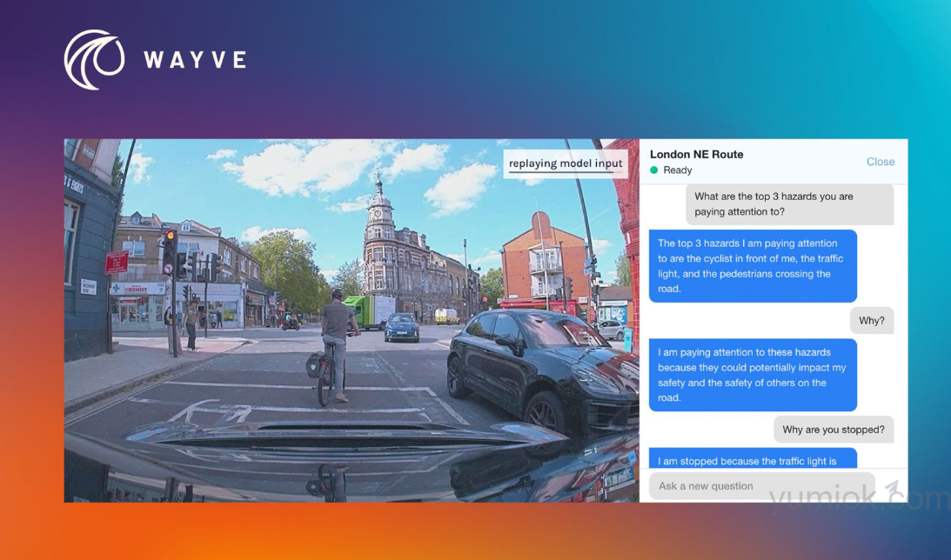Click the partial 'I am stopped because' reply
This screenshot has width=951, height=560.
tap(752, 460)
